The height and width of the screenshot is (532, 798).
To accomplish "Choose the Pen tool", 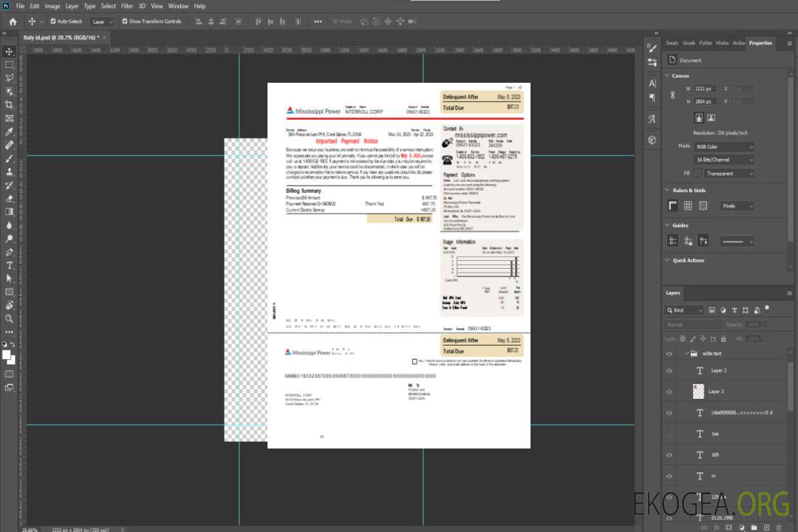I will [x=10, y=252].
